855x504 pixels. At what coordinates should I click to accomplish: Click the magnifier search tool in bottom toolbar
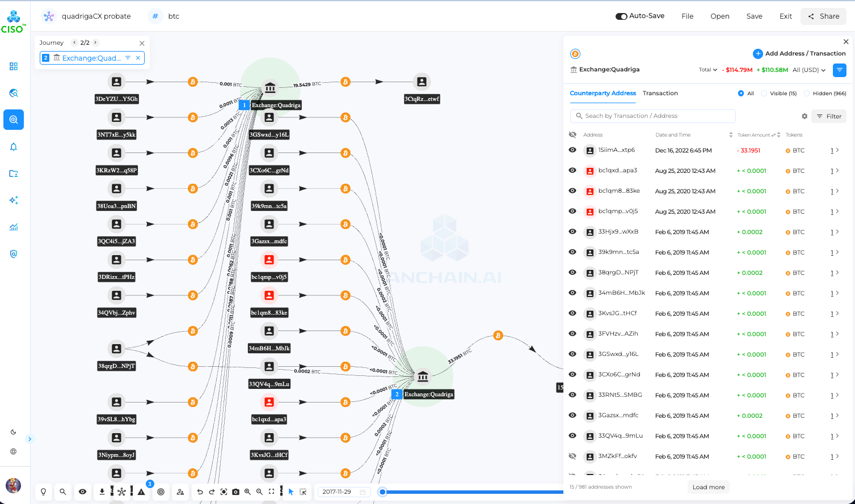coord(63,492)
